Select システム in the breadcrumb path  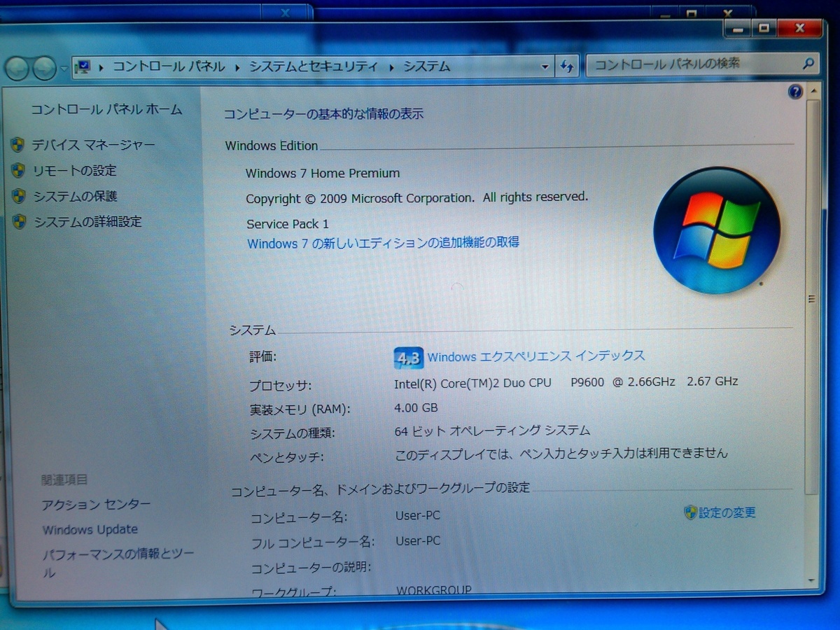[427, 66]
